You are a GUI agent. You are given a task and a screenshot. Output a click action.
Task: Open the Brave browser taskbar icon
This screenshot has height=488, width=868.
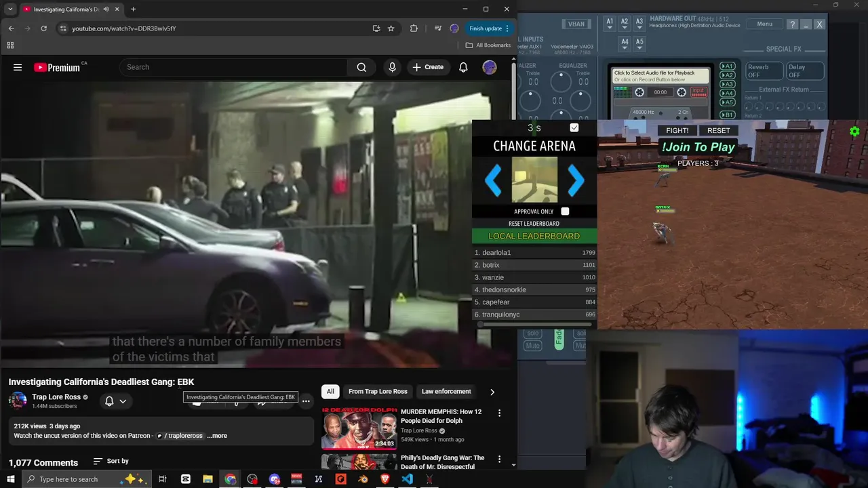coord(385,479)
